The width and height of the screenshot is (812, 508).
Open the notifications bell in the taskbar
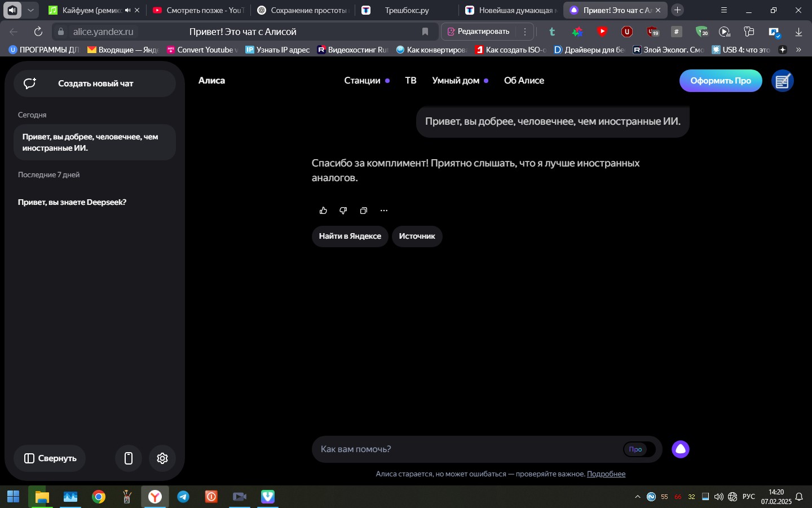(799, 497)
